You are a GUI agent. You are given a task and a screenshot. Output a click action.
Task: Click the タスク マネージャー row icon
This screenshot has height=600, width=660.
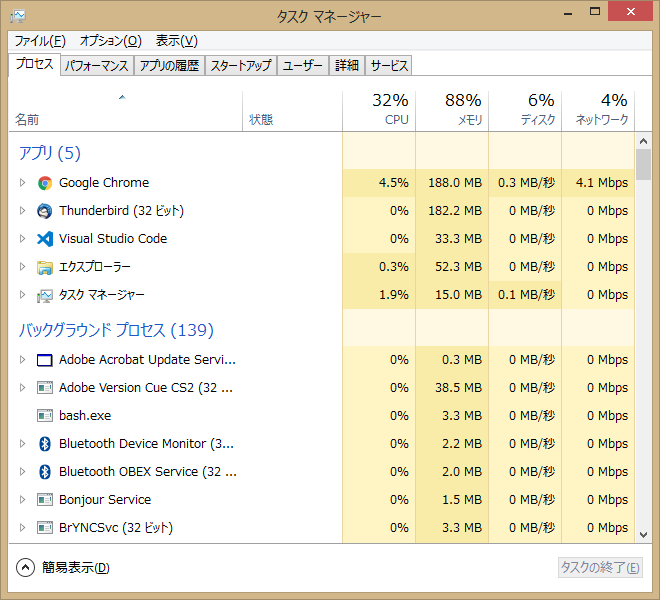(45, 295)
